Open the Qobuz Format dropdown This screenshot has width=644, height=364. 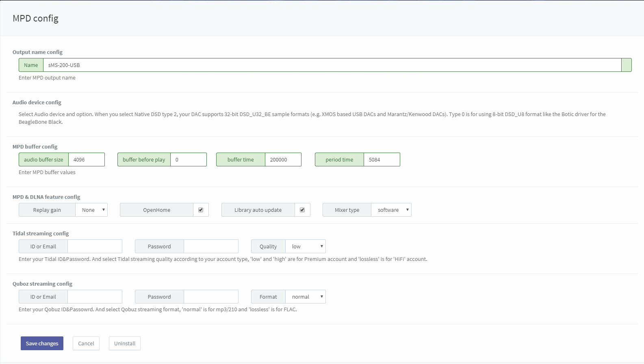click(306, 297)
